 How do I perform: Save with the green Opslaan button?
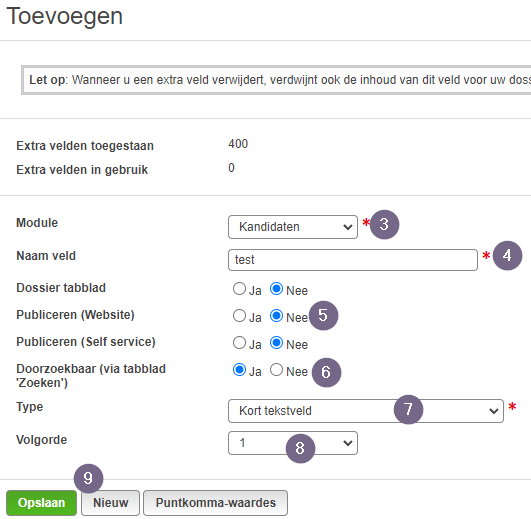coord(41,503)
